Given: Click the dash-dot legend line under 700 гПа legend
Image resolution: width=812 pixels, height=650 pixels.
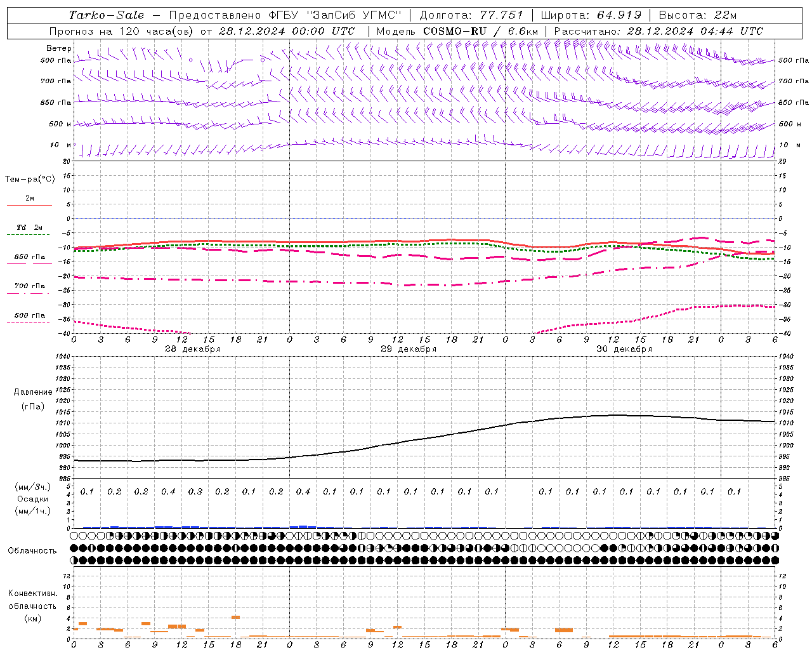Looking at the screenshot, I should click(28, 294).
